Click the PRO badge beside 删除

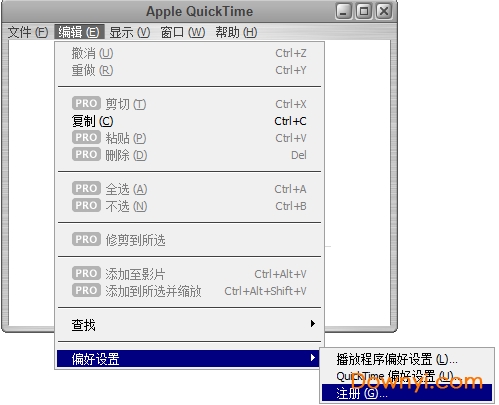coord(86,154)
